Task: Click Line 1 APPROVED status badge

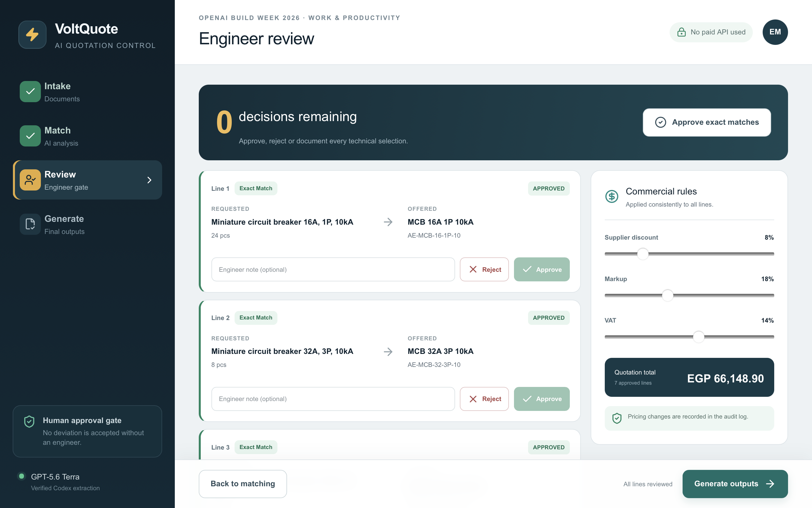Action: tap(549, 189)
